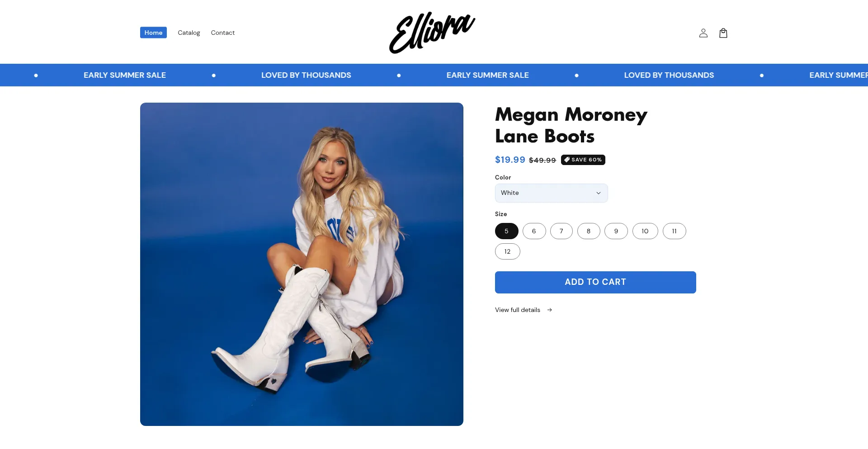
Task: Choose size 10 option
Action: tap(645, 231)
